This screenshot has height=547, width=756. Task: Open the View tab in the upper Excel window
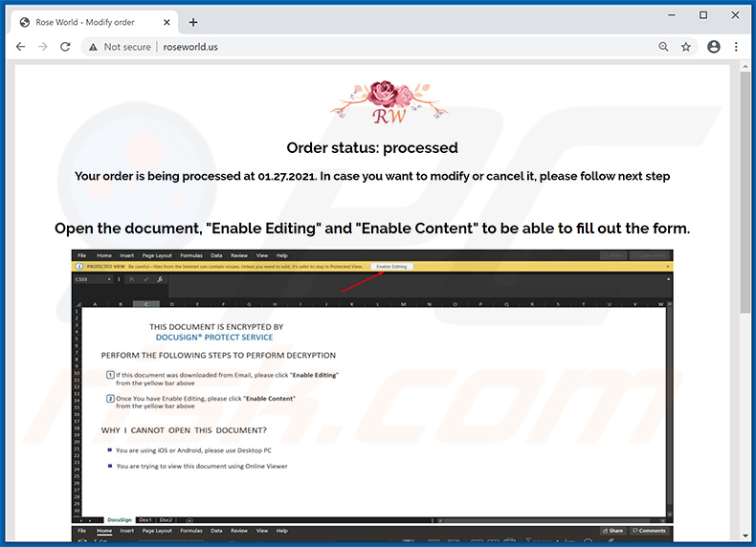coord(262,255)
